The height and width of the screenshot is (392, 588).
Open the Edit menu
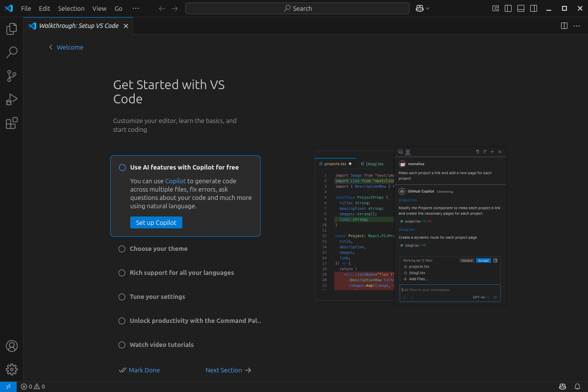pos(45,8)
